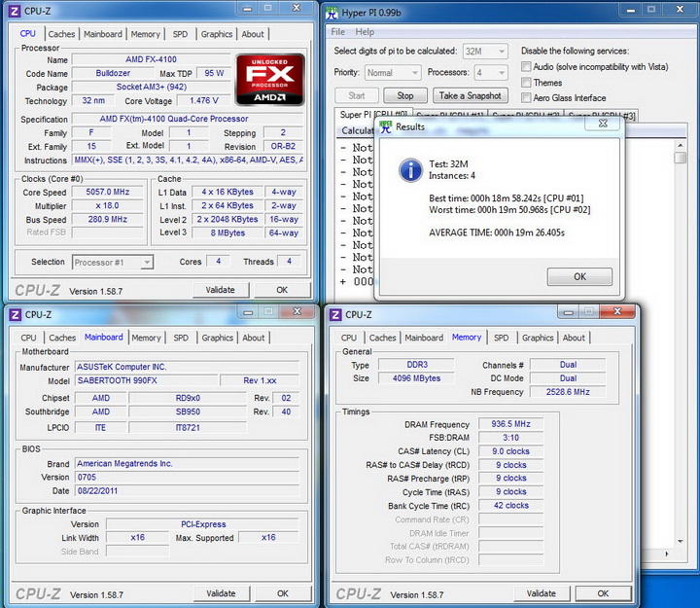Click the Hyper PI title bar icon
This screenshot has height=608, width=700.
pos(332,12)
